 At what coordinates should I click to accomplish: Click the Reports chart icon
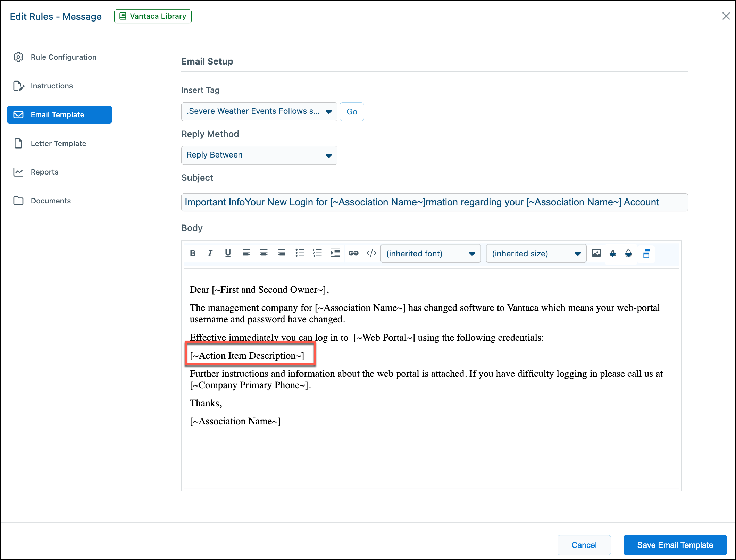click(x=18, y=172)
